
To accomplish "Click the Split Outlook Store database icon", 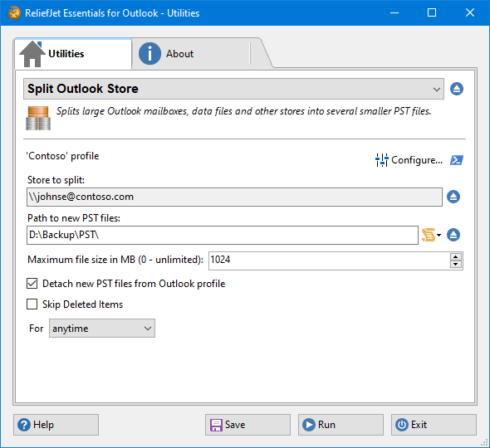I will [x=38, y=118].
